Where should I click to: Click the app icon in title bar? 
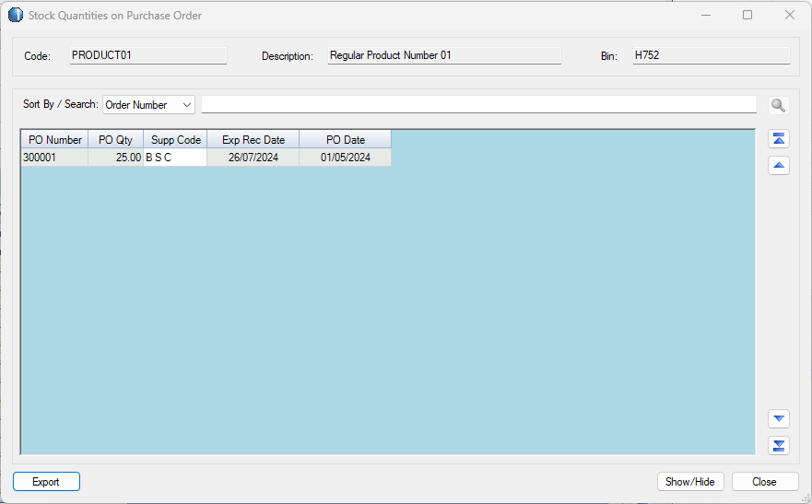(x=16, y=15)
